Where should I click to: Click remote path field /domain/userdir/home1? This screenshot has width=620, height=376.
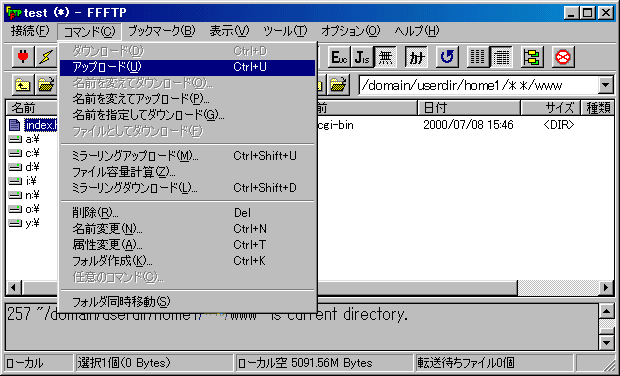[x=479, y=85]
